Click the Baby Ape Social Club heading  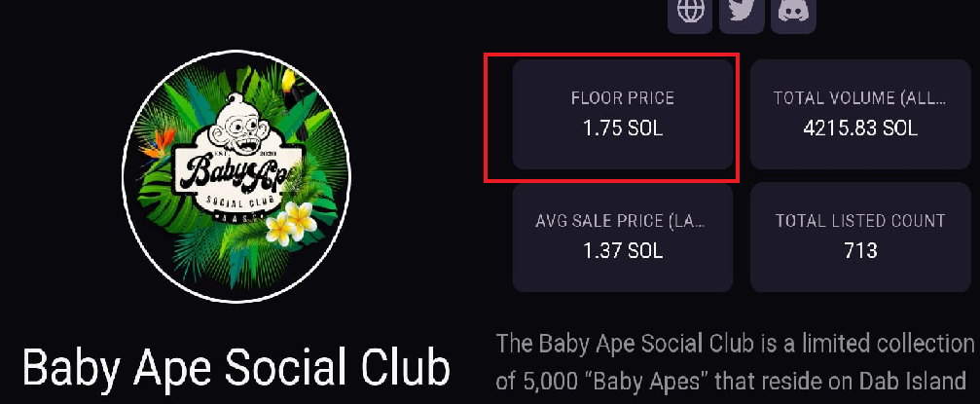pos(236,370)
